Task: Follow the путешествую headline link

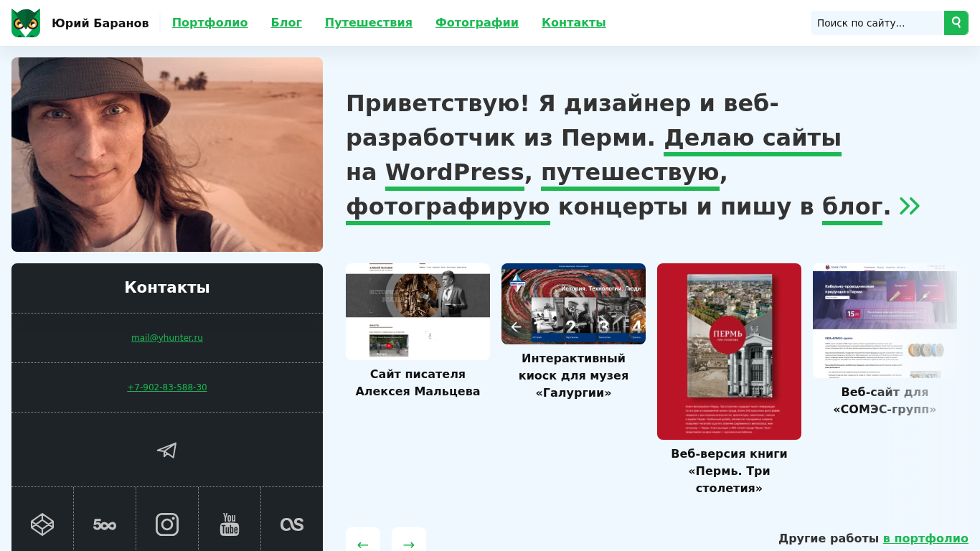Action: click(x=630, y=172)
